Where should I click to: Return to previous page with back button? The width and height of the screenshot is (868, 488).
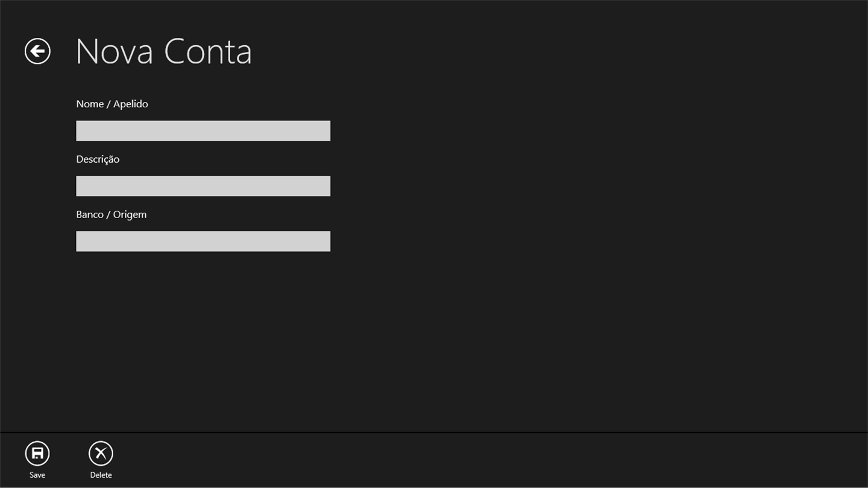(x=37, y=51)
